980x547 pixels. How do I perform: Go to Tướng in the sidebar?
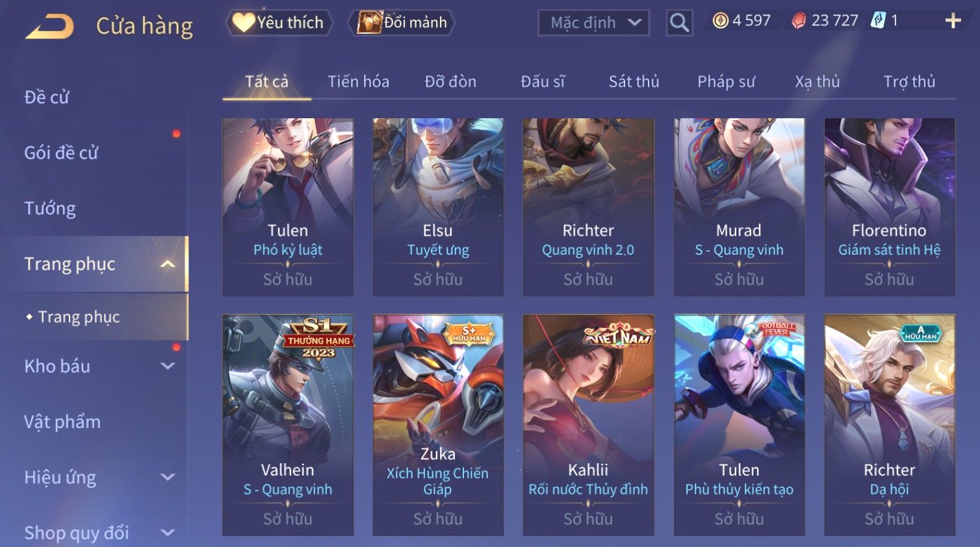(x=50, y=208)
